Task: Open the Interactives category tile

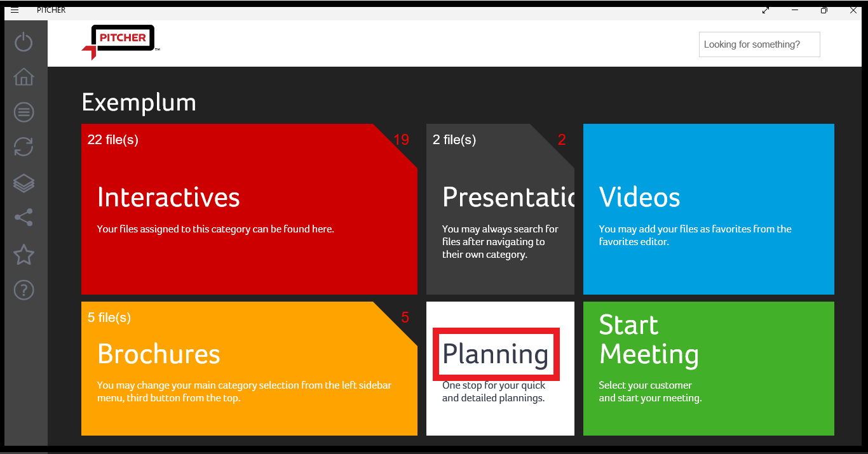Action: [x=249, y=210]
